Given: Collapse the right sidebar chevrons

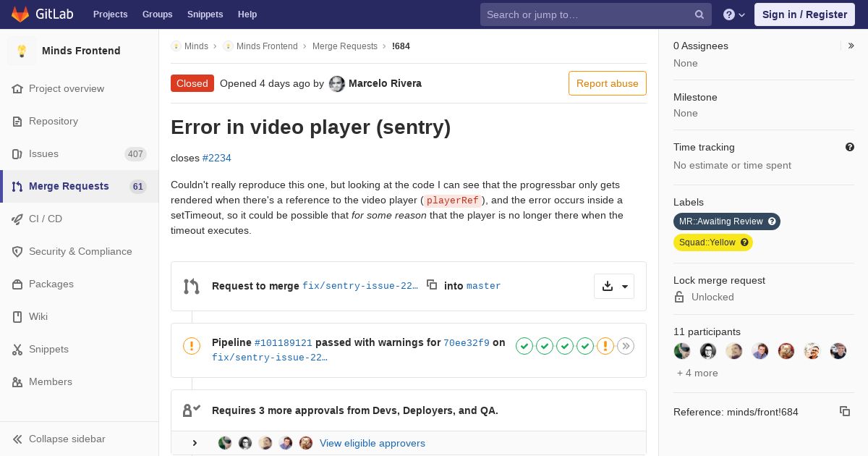Looking at the screenshot, I should 851,46.
